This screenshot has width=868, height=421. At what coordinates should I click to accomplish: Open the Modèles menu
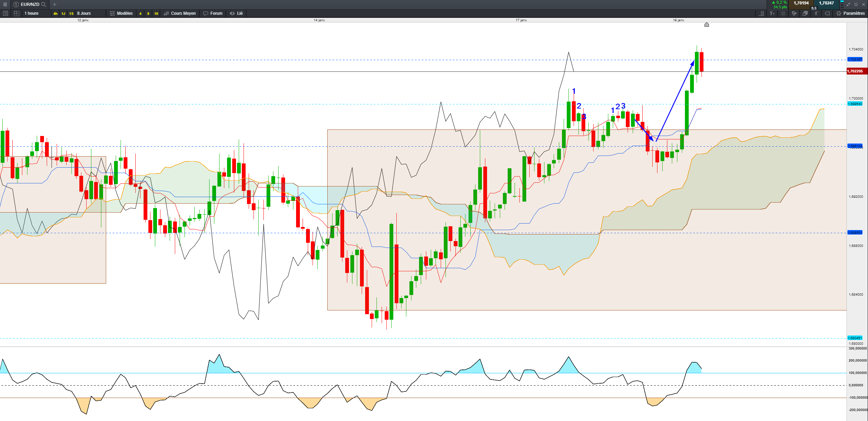tap(125, 13)
